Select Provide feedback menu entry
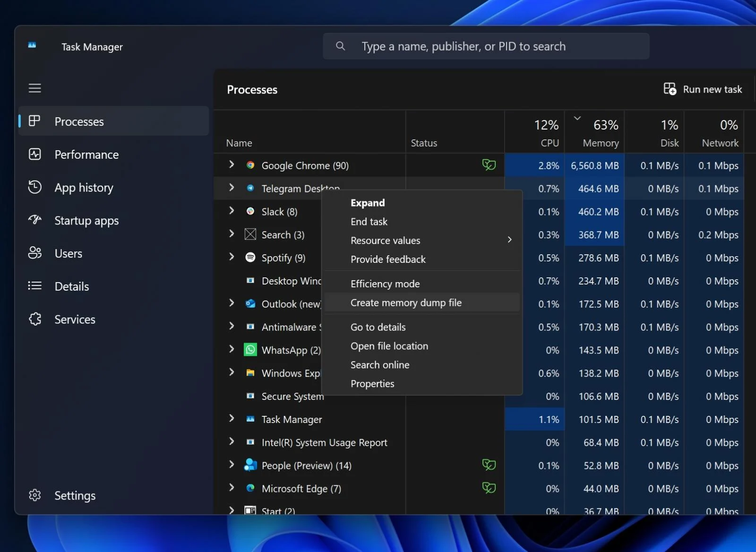 [x=422, y=259]
